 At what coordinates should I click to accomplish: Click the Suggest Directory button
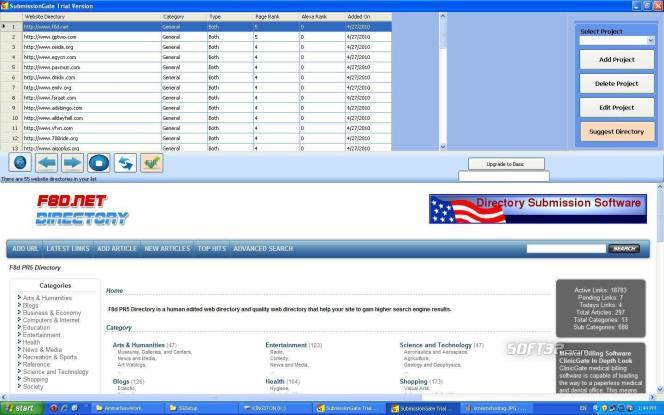(616, 131)
